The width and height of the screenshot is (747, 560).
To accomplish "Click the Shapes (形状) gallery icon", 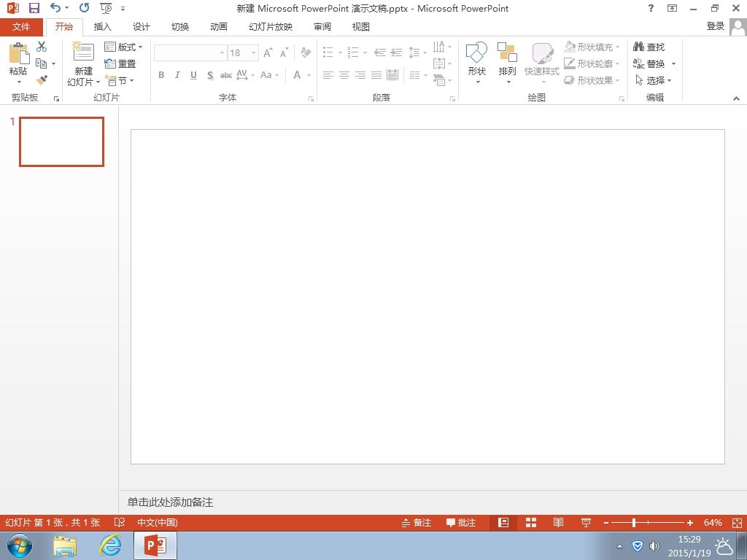I will click(476, 52).
